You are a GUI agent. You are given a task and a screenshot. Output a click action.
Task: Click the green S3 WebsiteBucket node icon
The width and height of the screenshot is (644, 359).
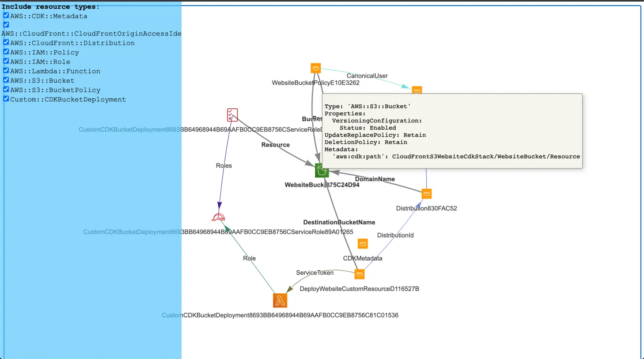[x=322, y=171]
